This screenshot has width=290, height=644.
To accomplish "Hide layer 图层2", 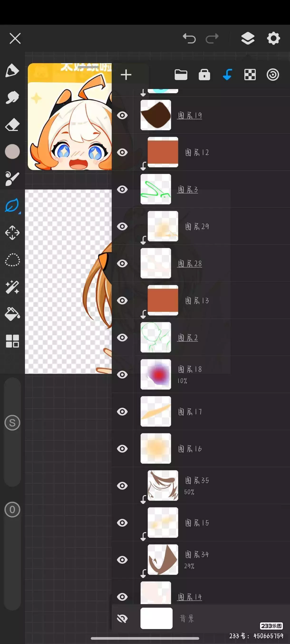I will [122, 337].
